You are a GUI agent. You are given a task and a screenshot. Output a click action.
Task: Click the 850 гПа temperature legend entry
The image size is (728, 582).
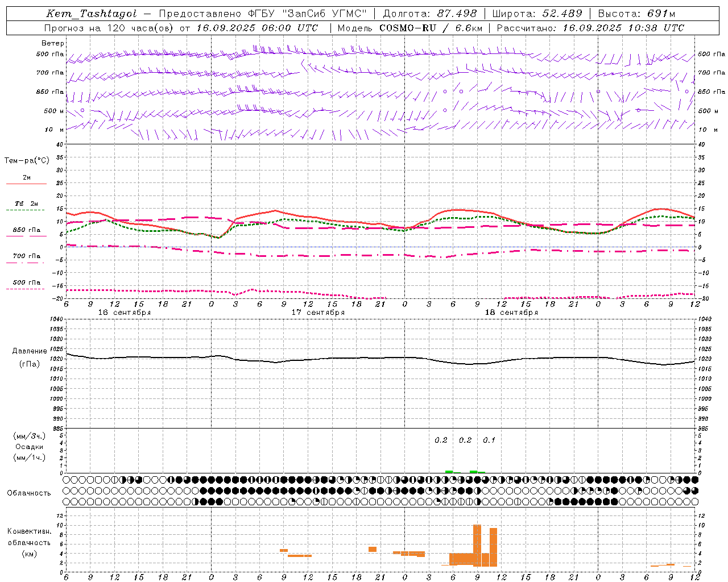(27, 230)
